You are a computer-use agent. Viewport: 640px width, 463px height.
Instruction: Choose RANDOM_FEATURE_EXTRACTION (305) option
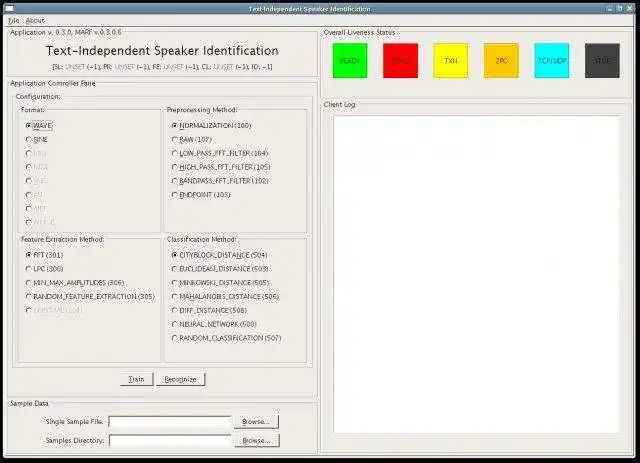[x=90, y=296]
